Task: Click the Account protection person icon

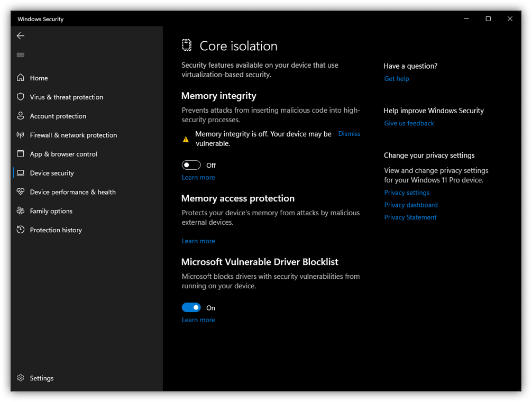Action: (20, 116)
